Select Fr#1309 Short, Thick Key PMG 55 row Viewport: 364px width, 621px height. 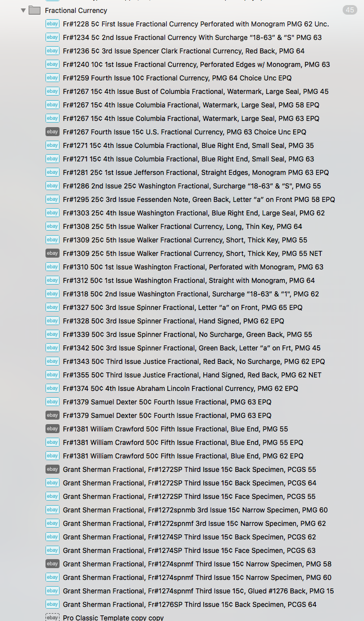click(x=185, y=240)
